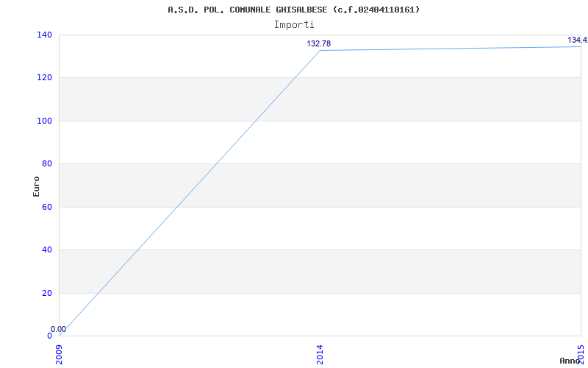Click the 60 y-axis tick label

click(x=47, y=207)
